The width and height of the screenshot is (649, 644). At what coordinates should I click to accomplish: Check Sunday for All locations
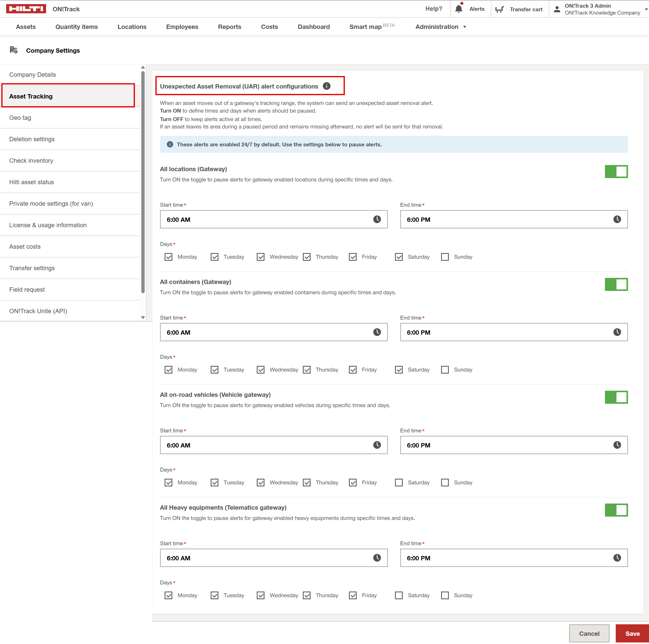coord(445,257)
